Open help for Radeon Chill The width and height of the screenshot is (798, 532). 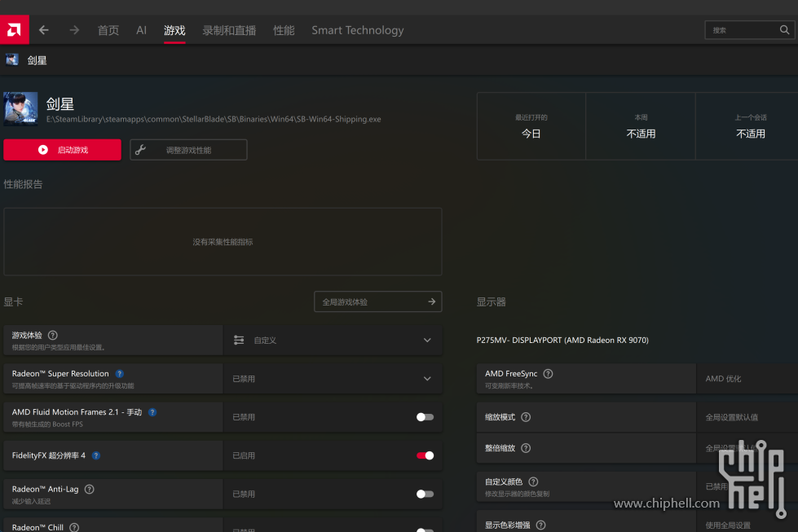(x=74, y=527)
